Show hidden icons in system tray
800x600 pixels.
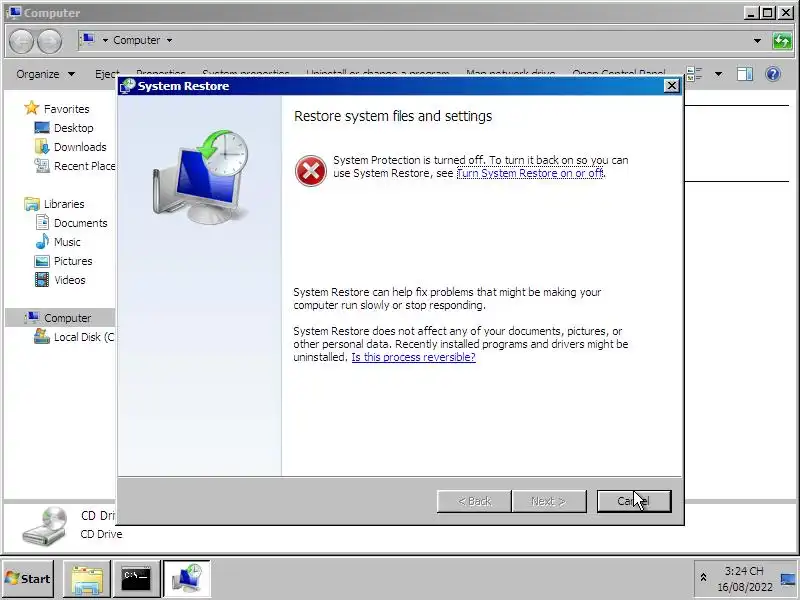coord(703,578)
